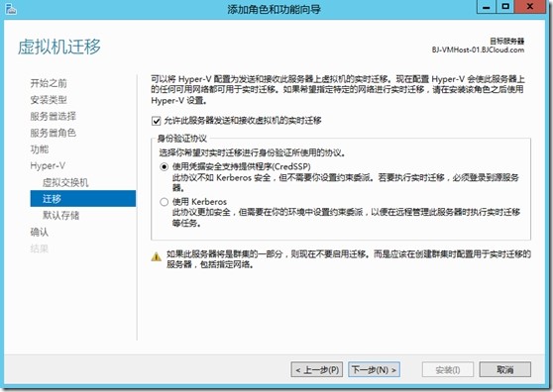Select the highlighted 迁移 sub-step
Screen dimensions: 553x392
(83, 199)
